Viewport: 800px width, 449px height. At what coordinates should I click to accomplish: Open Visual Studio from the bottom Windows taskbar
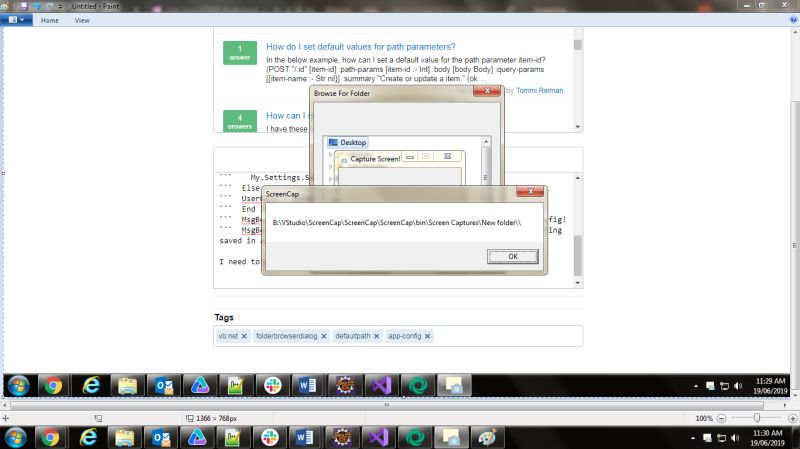pos(379,437)
